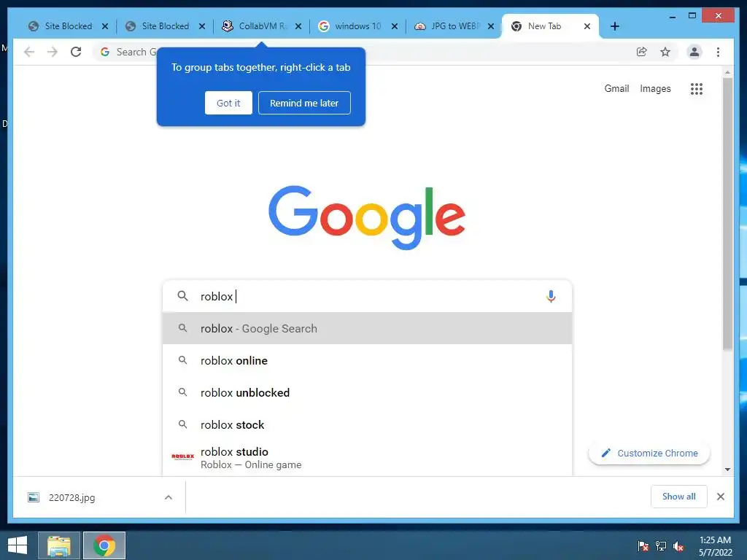Image resolution: width=747 pixels, height=560 pixels.
Task: Click the Google icon in address bar
Action: point(105,52)
